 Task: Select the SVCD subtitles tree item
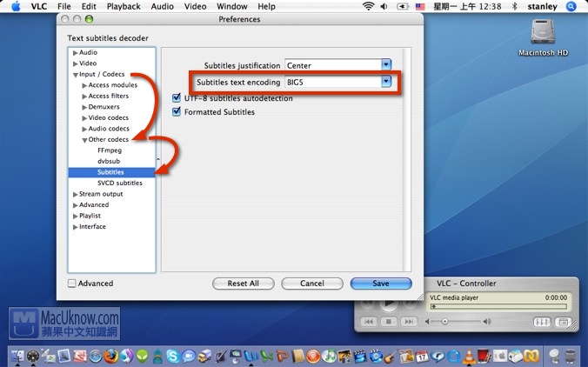120,183
